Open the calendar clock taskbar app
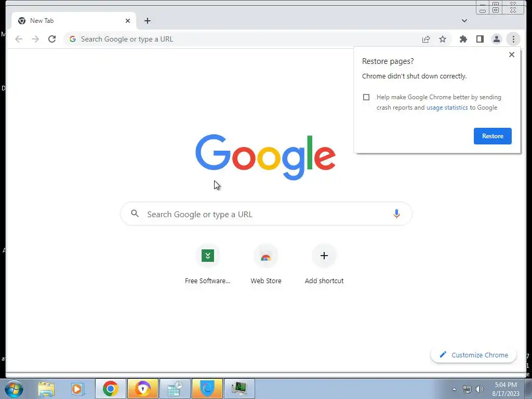This screenshot has width=532, height=399. click(175, 389)
